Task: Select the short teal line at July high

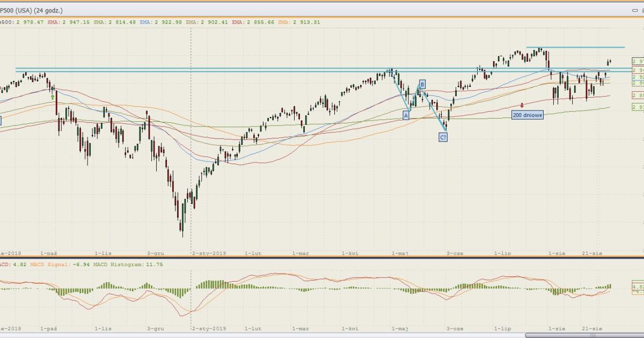Action: (x=575, y=48)
